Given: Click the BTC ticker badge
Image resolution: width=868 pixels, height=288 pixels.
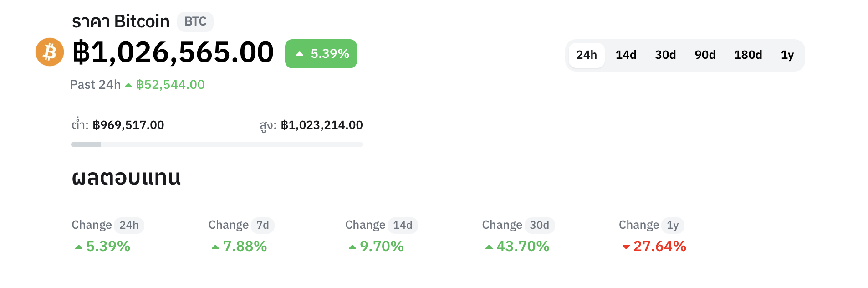Looking at the screenshot, I should (195, 21).
